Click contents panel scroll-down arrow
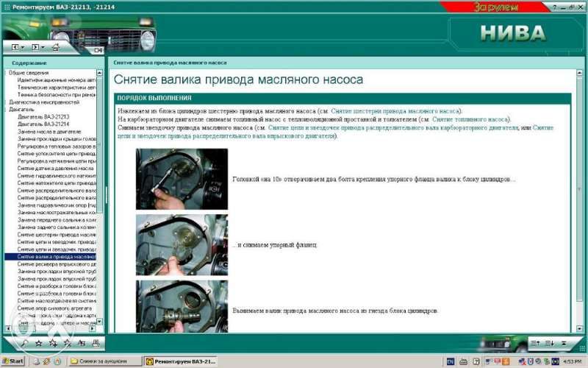 coord(99,322)
